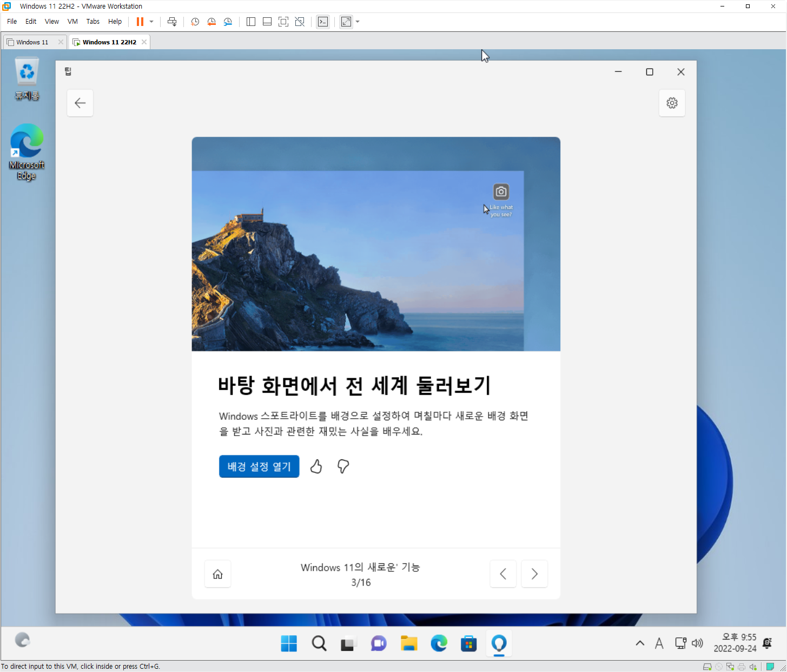Open 배경 설정 열기 button
Screen dimensions: 787x672
point(259,466)
